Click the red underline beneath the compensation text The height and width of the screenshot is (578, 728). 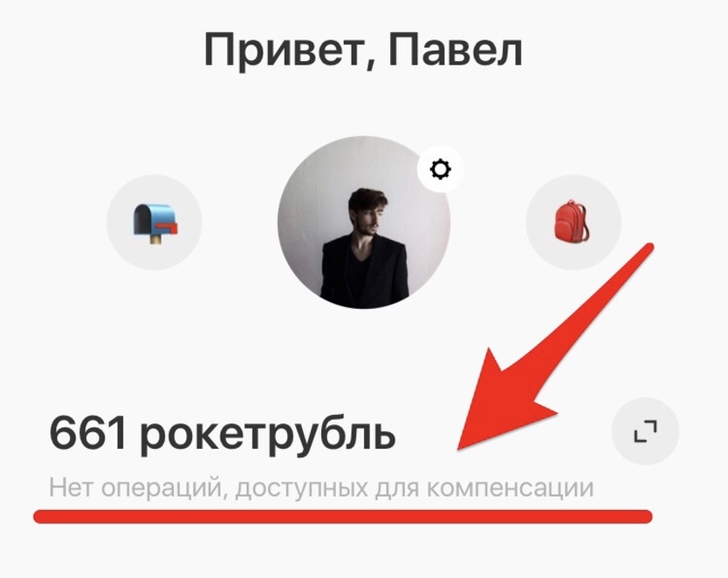(343, 516)
